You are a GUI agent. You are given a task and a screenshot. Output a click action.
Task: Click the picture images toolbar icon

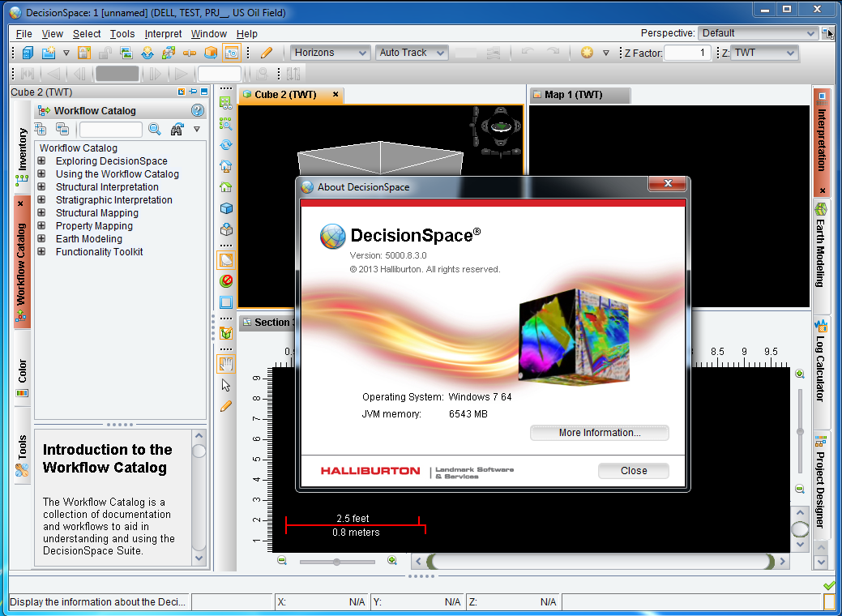point(126,53)
